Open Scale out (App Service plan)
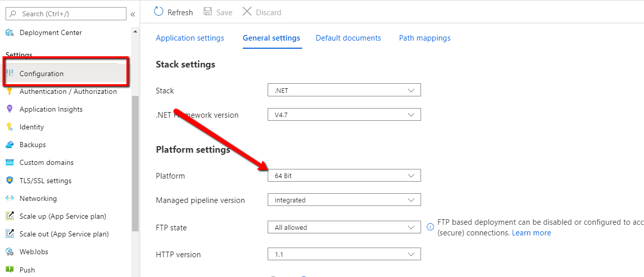The height and width of the screenshot is (277, 644). pyautogui.click(x=64, y=234)
